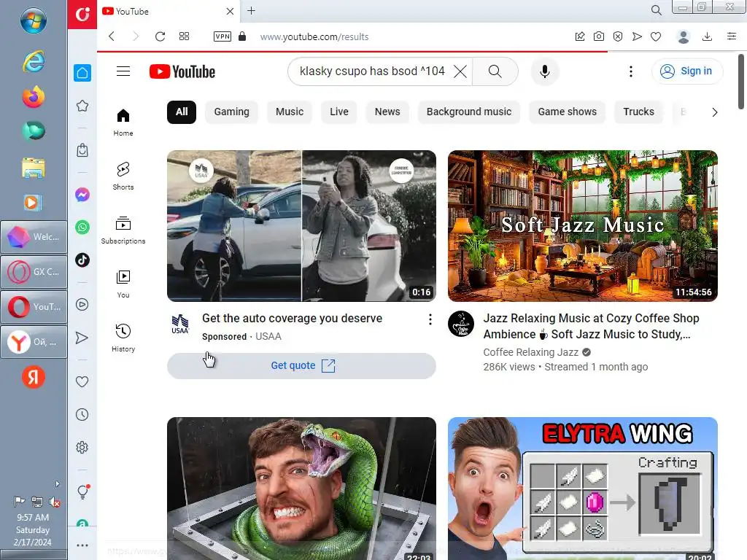Open the browser tab search magnifier
The image size is (747, 560).
[656, 10]
